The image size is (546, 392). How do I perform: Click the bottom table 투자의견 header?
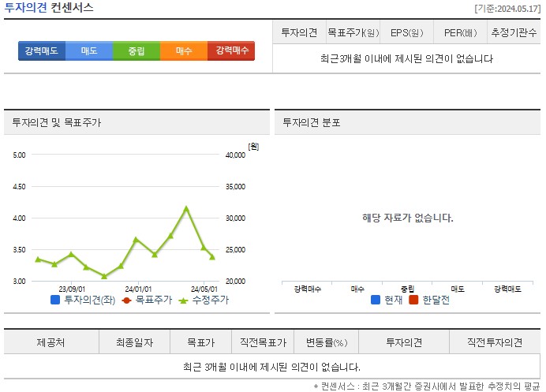(404, 342)
